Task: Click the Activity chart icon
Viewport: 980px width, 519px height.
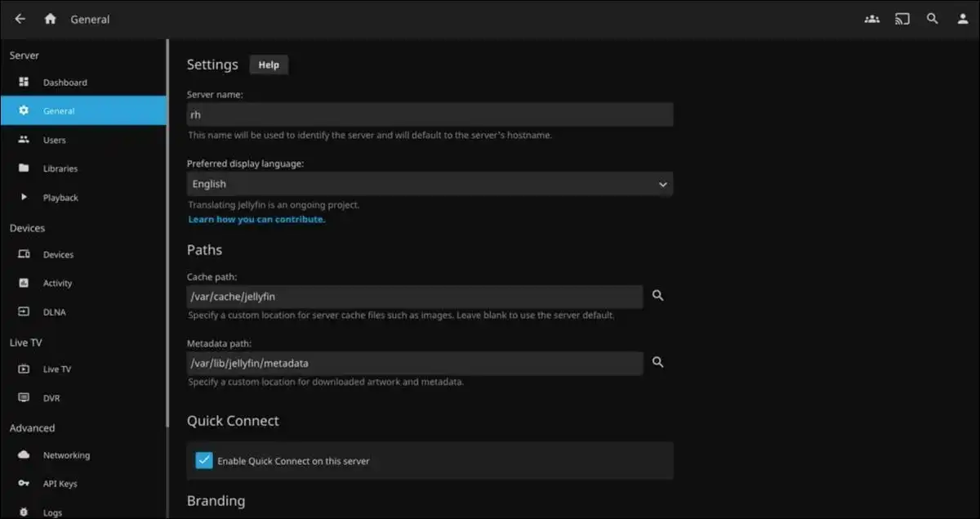Action: (24, 283)
